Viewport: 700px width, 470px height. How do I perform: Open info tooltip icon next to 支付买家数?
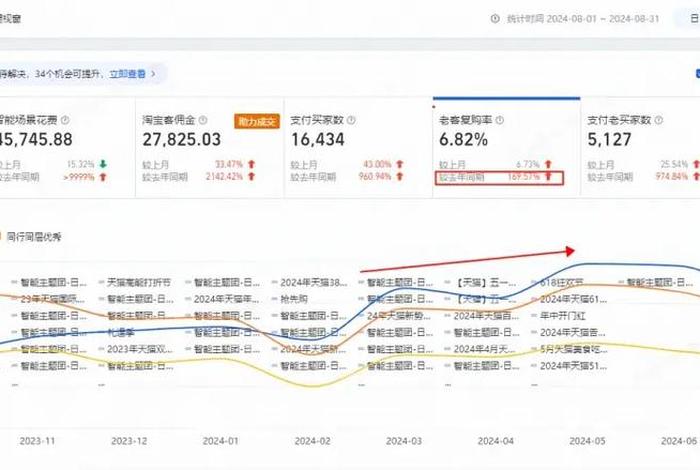tap(351, 120)
